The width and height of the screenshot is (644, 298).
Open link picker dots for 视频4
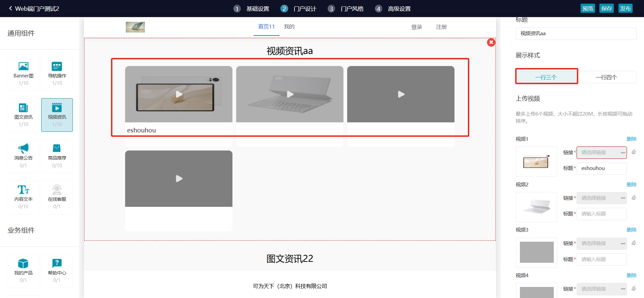click(623, 289)
